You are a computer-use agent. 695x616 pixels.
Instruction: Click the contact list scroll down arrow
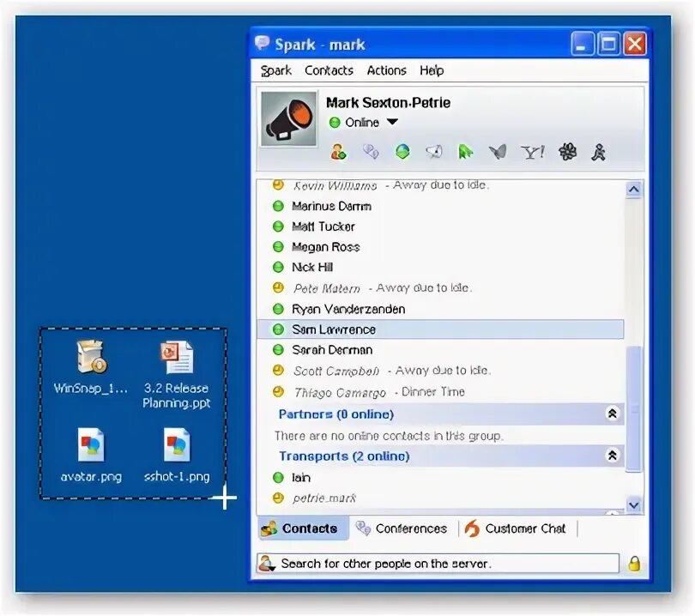[x=634, y=504]
